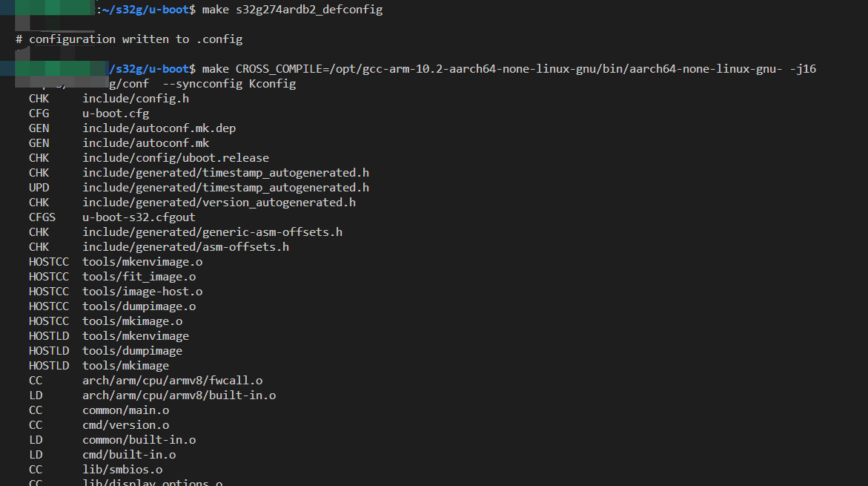Viewport: 868px width, 486px height.
Task: Open include/generated/version_autogenerated.h path
Action: pos(219,203)
